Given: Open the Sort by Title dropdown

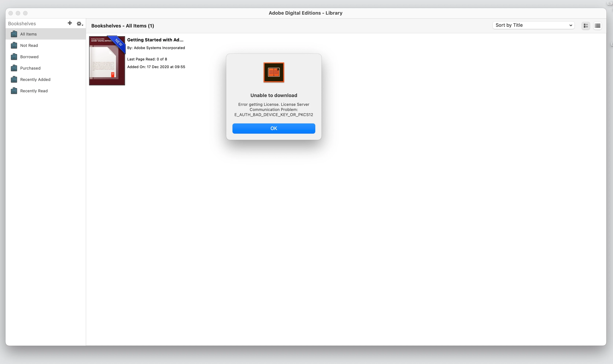Looking at the screenshot, I should click(533, 25).
